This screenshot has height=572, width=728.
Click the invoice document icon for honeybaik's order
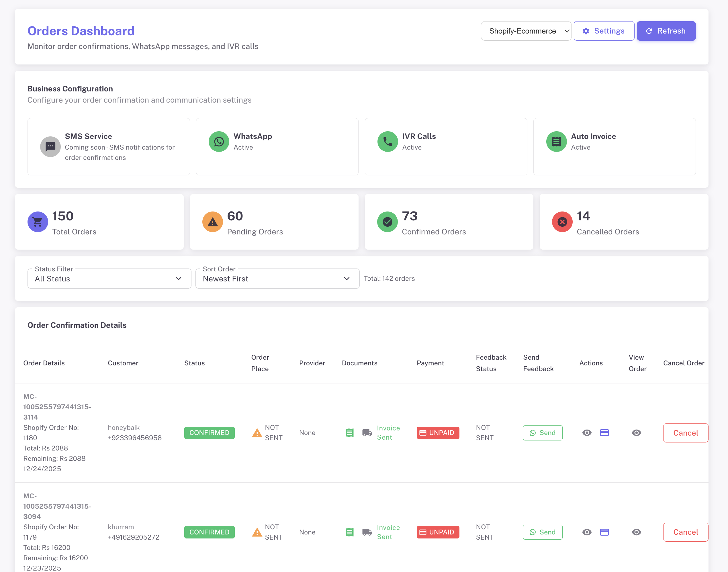(349, 433)
